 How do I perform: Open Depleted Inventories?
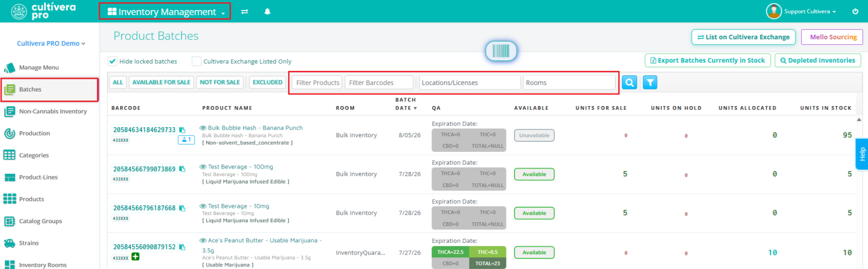818,60
